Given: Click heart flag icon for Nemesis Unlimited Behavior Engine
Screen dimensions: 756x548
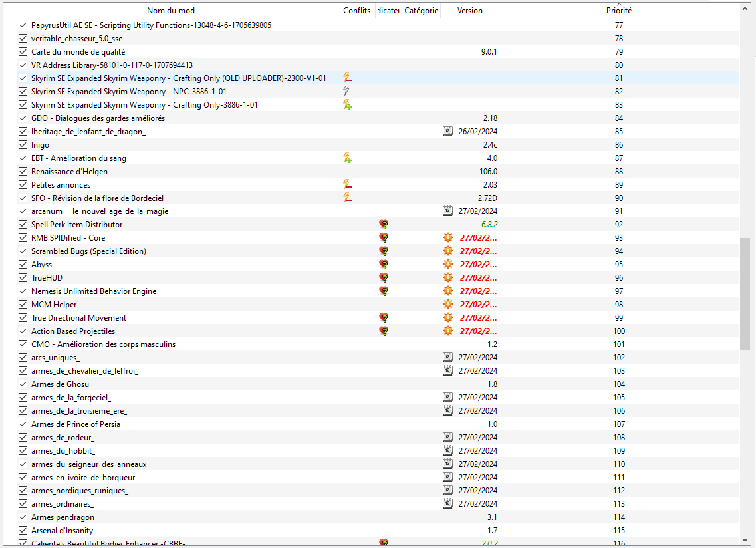Looking at the screenshot, I should 384,291.
